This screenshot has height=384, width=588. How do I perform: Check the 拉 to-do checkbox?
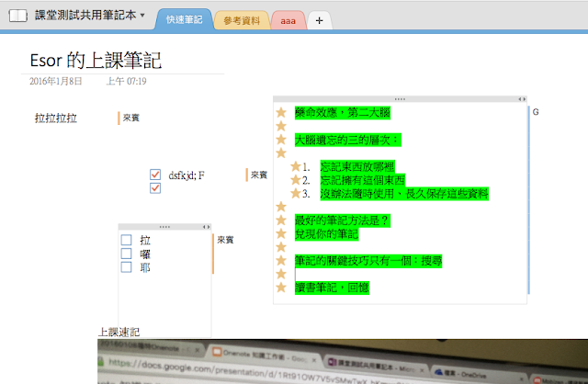[x=127, y=240]
